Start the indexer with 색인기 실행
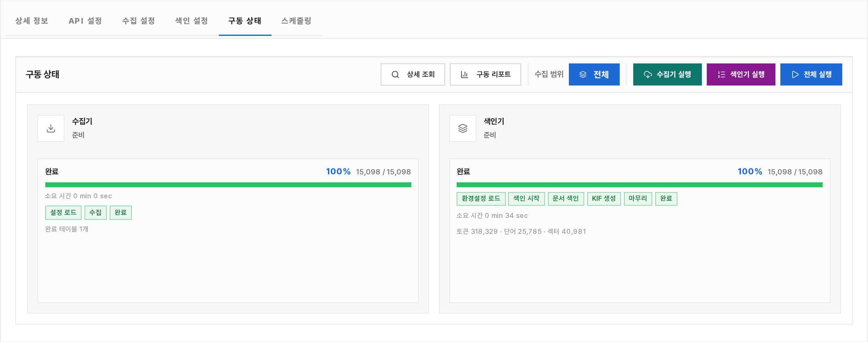868x342 pixels. point(740,74)
